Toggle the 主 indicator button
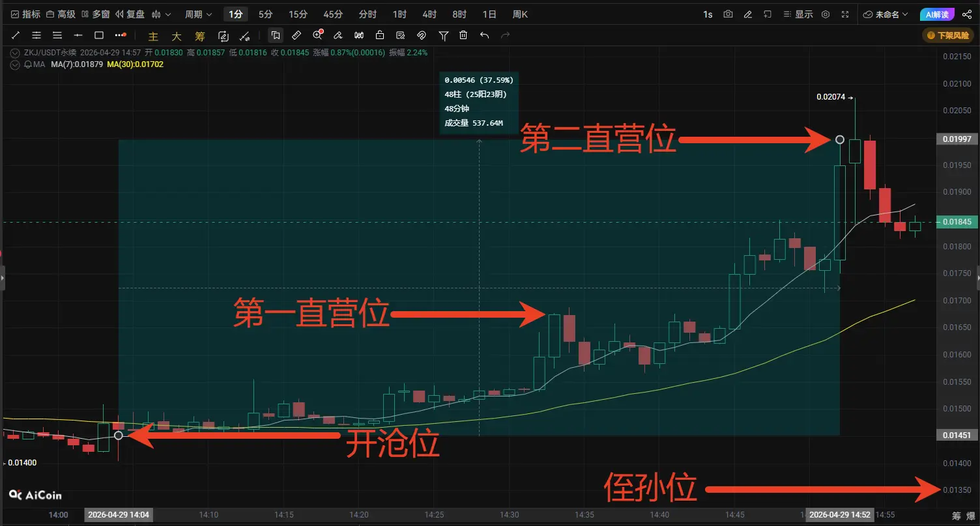 154,36
